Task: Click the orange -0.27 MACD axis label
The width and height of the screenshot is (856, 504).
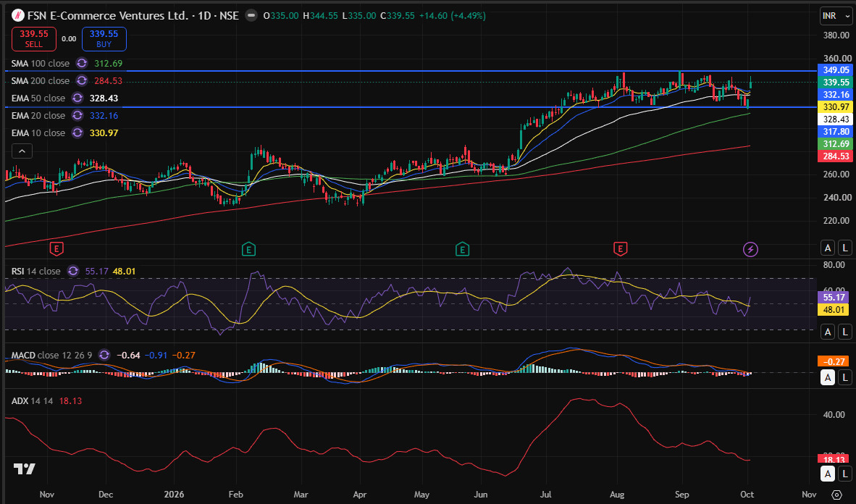Action: click(834, 361)
